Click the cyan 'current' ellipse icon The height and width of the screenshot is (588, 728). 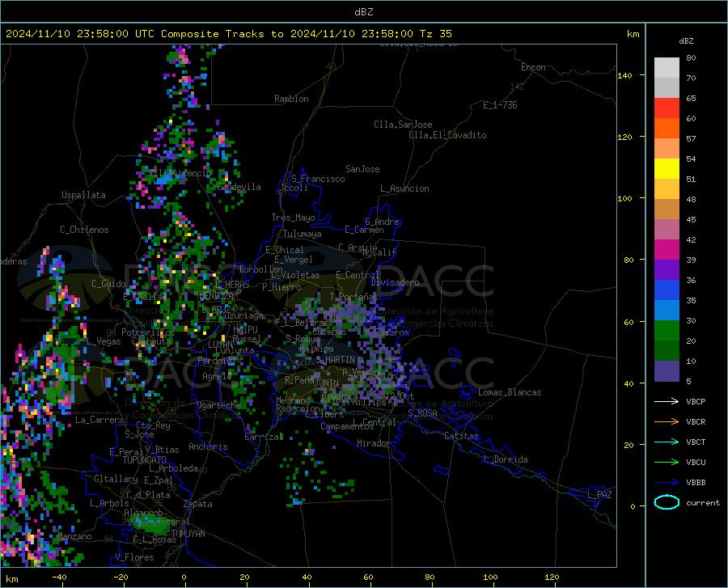point(667,502)
